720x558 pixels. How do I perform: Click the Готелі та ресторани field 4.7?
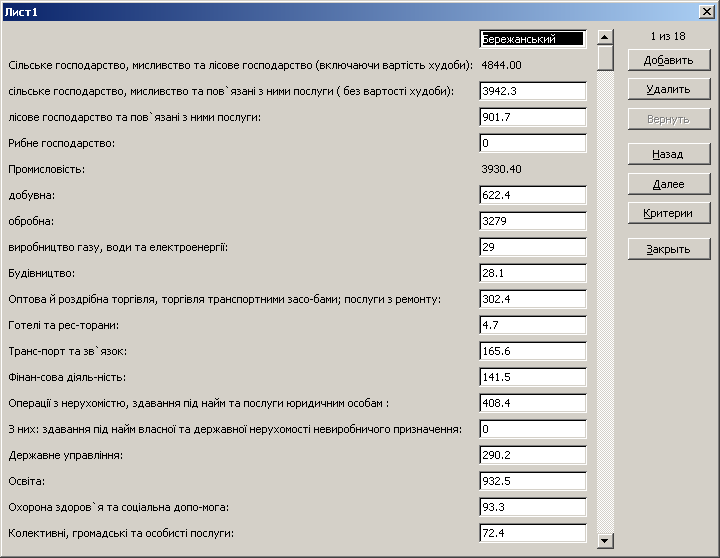tap(533, 325)
